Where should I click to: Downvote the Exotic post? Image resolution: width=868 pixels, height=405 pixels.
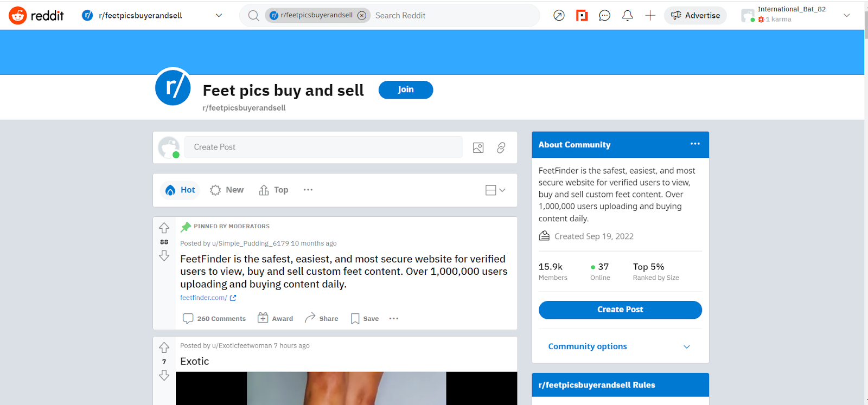(164, 375)
